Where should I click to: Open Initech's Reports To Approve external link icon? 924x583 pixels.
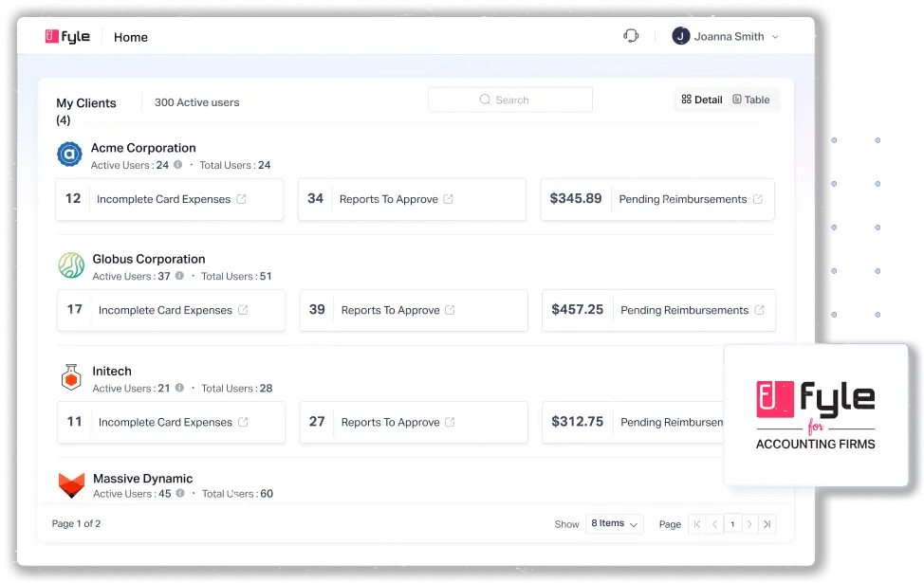(450, 422)
